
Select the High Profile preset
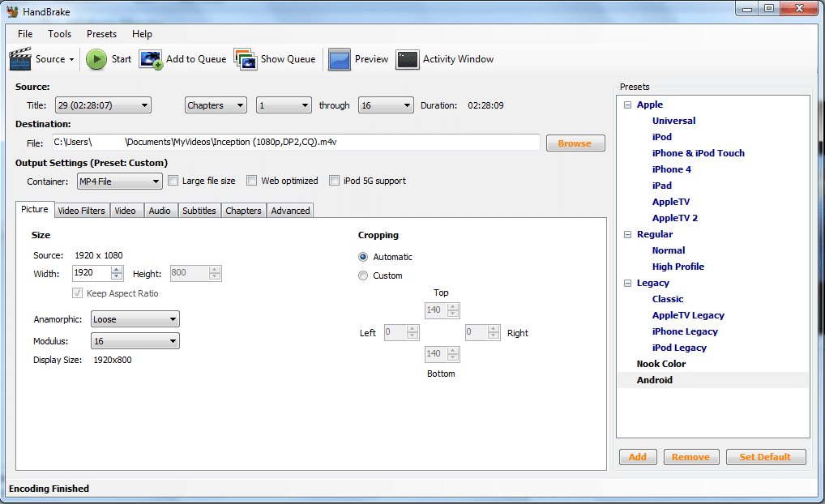tap(678, 267)
